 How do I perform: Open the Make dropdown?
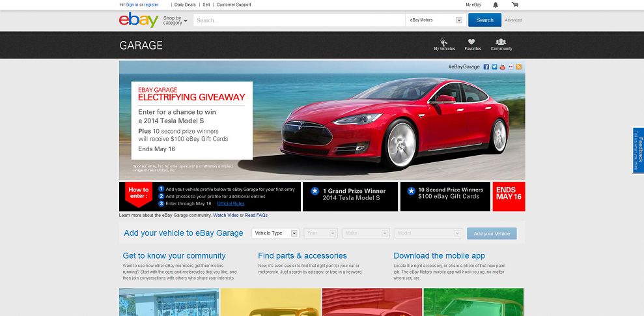coord(366,233)
